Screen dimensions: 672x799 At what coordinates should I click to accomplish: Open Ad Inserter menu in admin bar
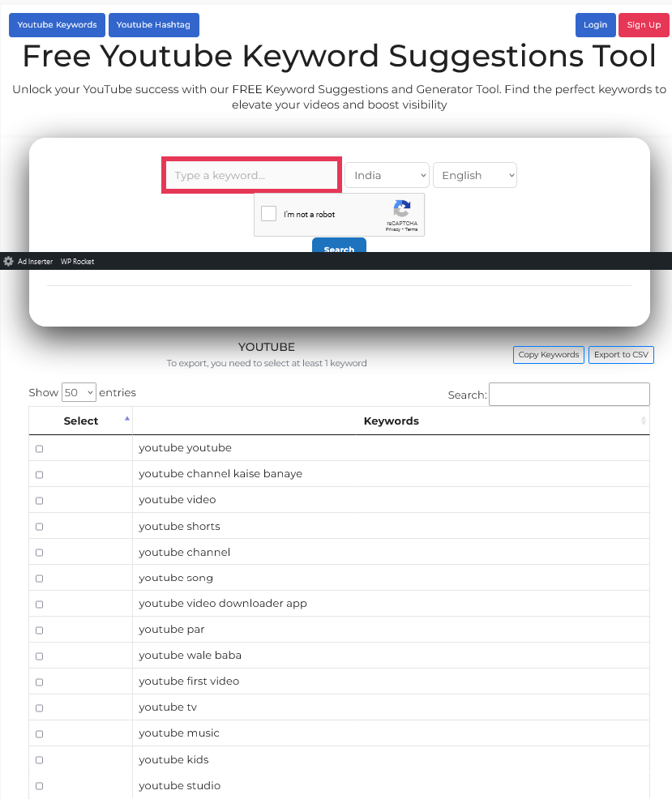35,262
